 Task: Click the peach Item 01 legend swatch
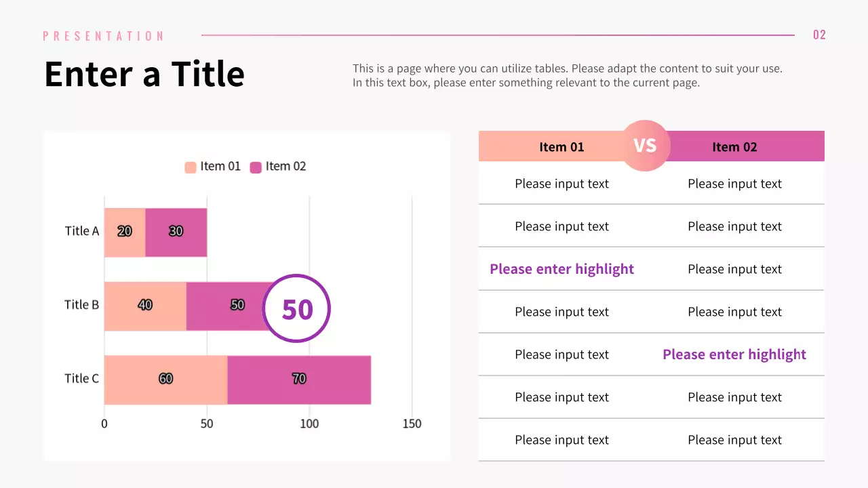pyautogui.click(x=191, y=167)
